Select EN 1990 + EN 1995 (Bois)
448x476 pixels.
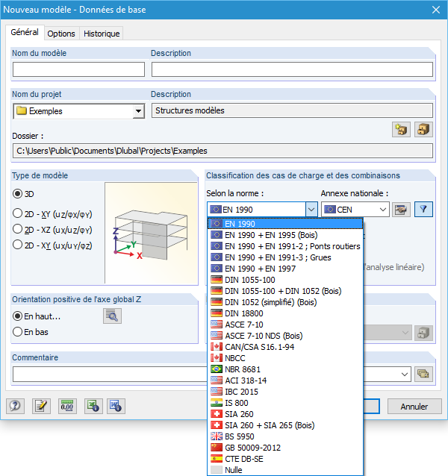[285, 235]
